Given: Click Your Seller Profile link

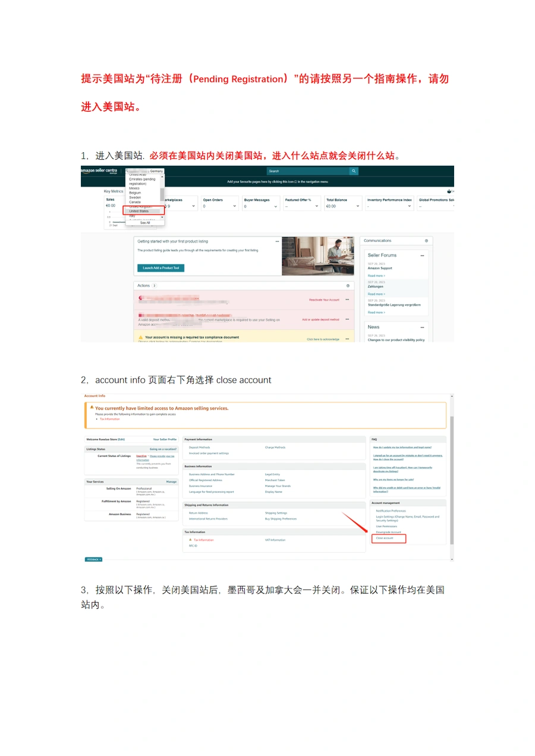Looking at the screenshot, I should (x=165, y=439).
